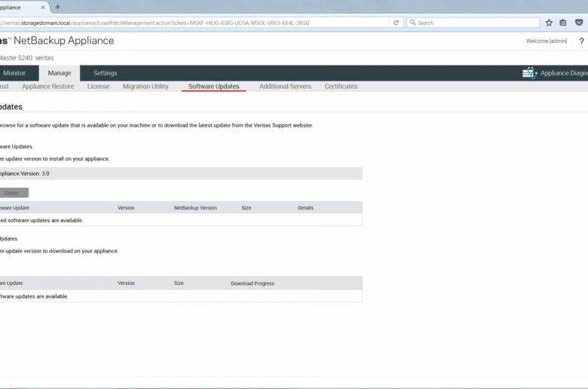Click the Welcome [admin] link

click(x=547, y=41)
